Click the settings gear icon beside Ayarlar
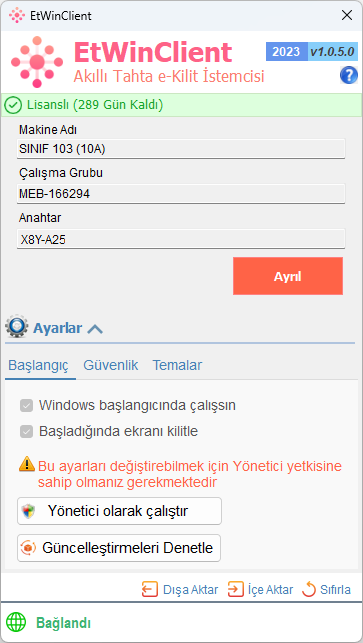Screen dimensions: 363x643 pyautogui.click(x=17, y=326)
